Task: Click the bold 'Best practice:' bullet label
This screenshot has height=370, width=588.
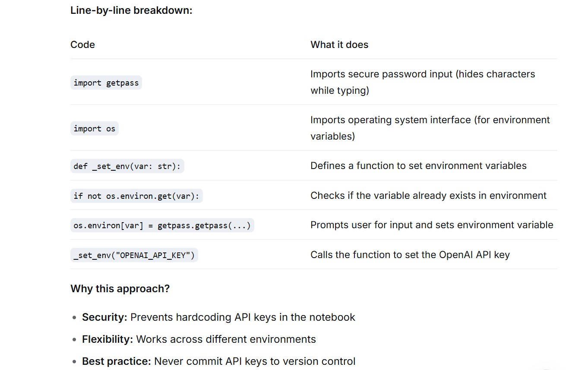Action: [x=117, y=361]
